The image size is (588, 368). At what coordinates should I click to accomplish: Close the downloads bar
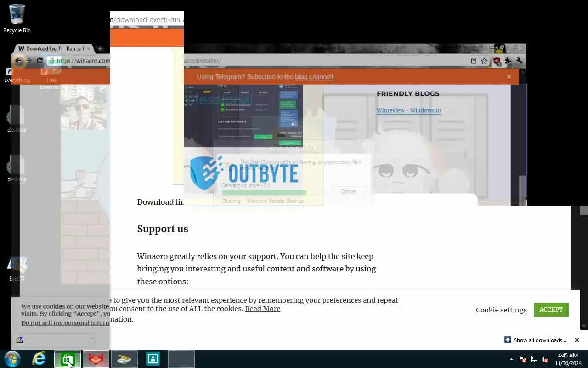pyautogui.click(x=577, y=340)
